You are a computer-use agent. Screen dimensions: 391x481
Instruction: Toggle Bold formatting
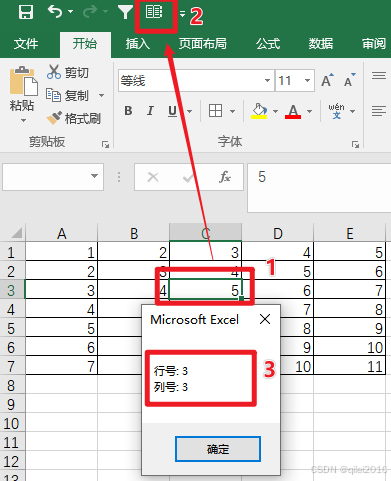coord(128,111)
